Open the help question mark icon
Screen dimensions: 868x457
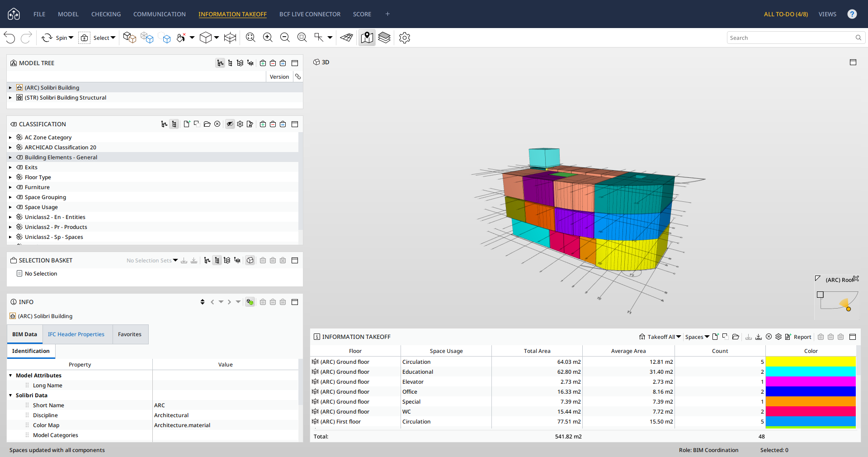(852, 14)
